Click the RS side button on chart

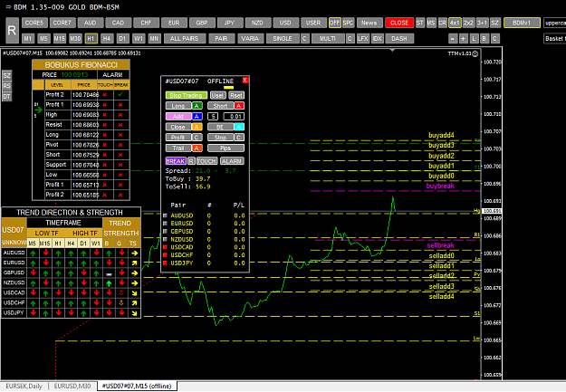pos(7,86)
